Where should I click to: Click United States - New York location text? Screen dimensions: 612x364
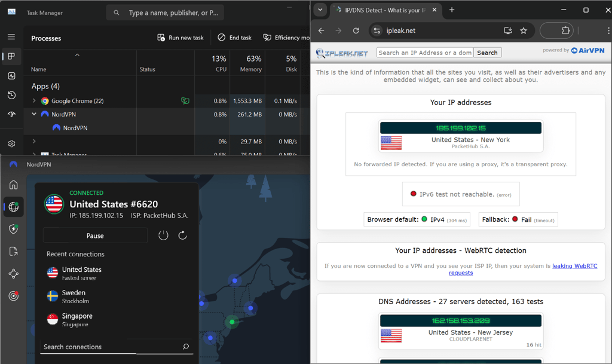pyautogui.click(x=470, y=140)
